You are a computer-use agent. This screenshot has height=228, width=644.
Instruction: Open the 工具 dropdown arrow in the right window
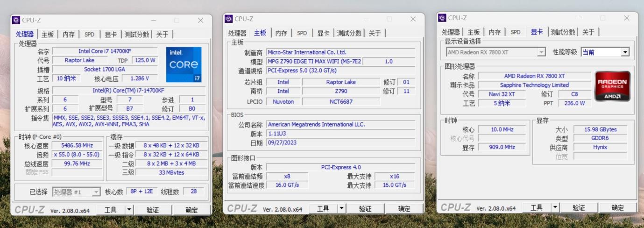555,207
